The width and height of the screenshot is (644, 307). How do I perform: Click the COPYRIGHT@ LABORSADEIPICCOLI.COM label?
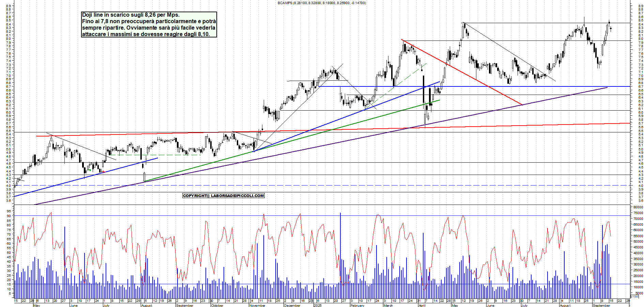click(224, 196)
